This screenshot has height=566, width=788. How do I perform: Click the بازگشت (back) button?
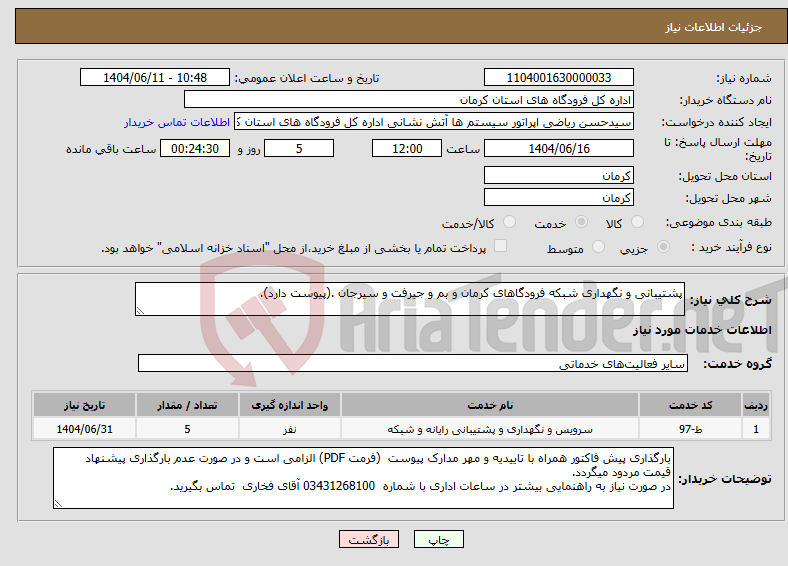369,539
